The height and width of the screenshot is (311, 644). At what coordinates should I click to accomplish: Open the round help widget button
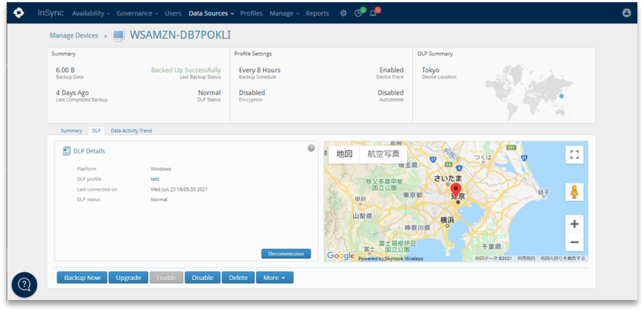pos(24,284)
